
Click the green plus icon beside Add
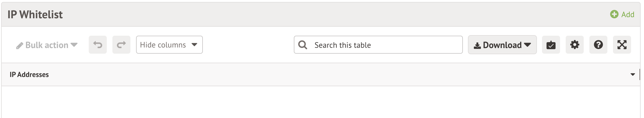(x=614, y=14)
